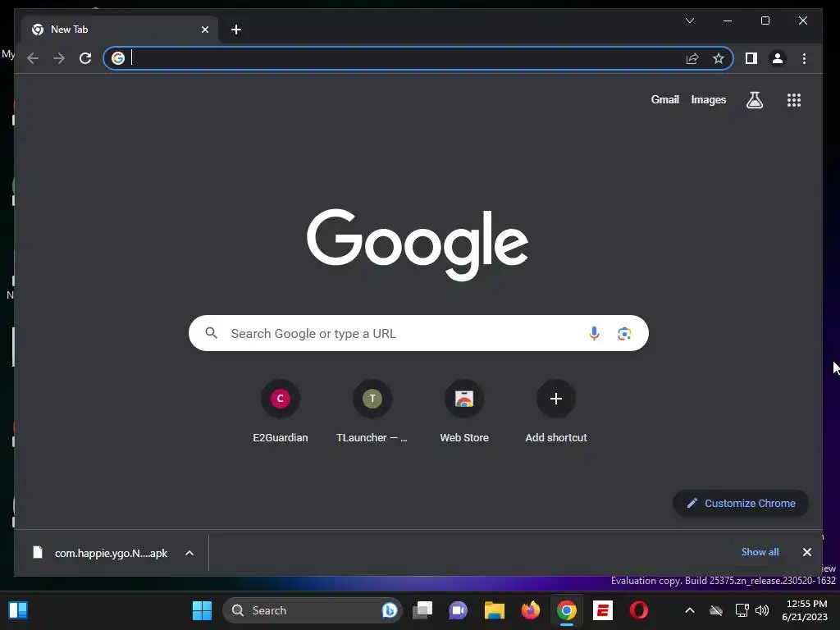Open the Chrome side panel

point(751,58)
